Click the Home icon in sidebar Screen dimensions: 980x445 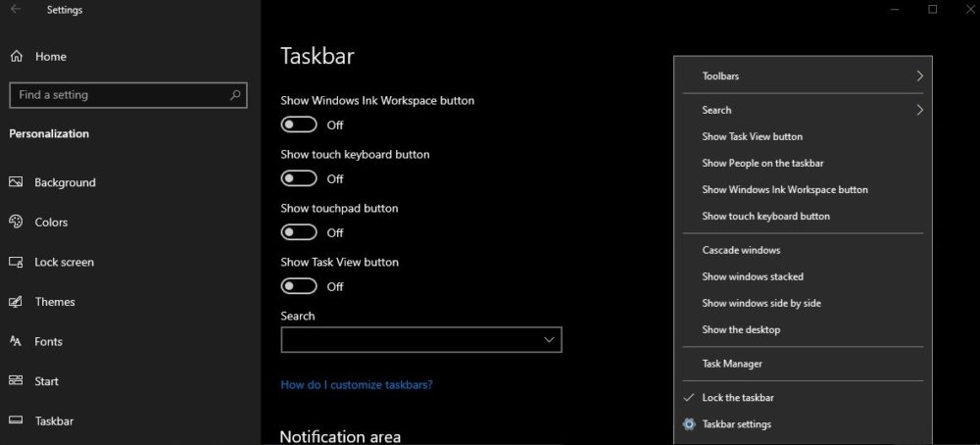[x=17, y=57]
